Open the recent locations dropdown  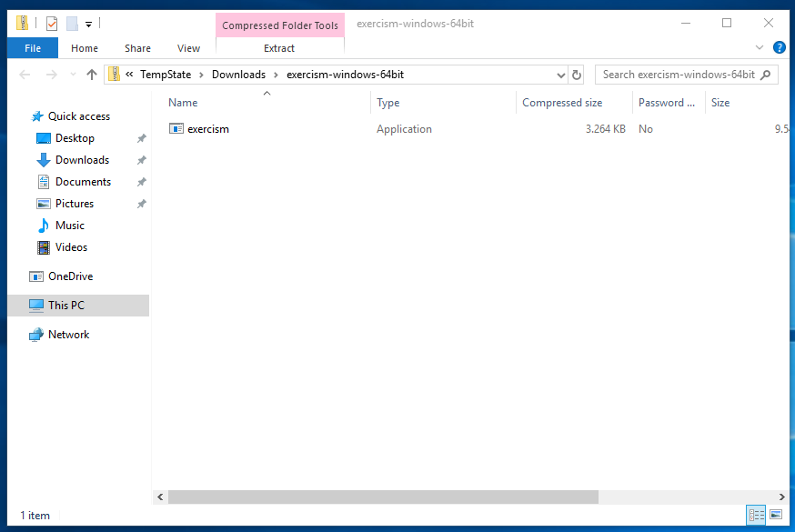point(73,75)
